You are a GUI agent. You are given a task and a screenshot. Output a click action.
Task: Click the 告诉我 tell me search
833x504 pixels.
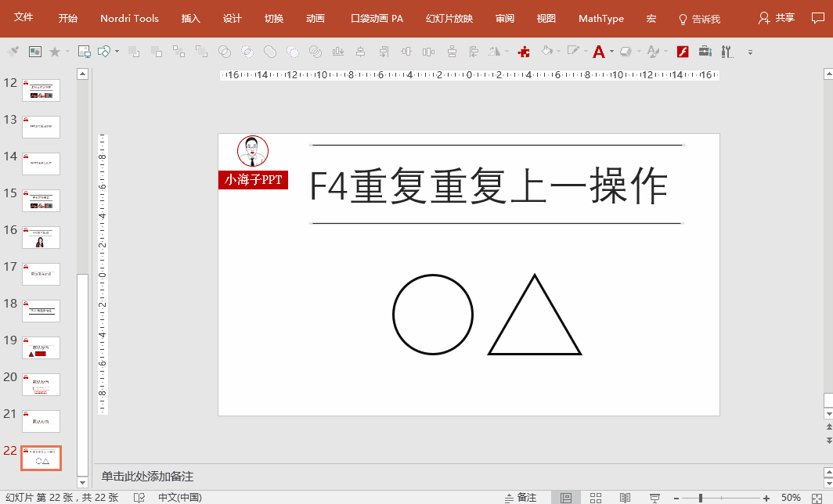pyautogui.click(x=699, y=19)
